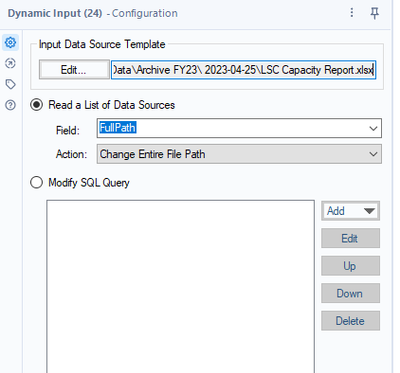The width and height of the screenshot is (400, 373).
Task: Open the Configuration gear tab in sidebar
Action: click(10, 42)
